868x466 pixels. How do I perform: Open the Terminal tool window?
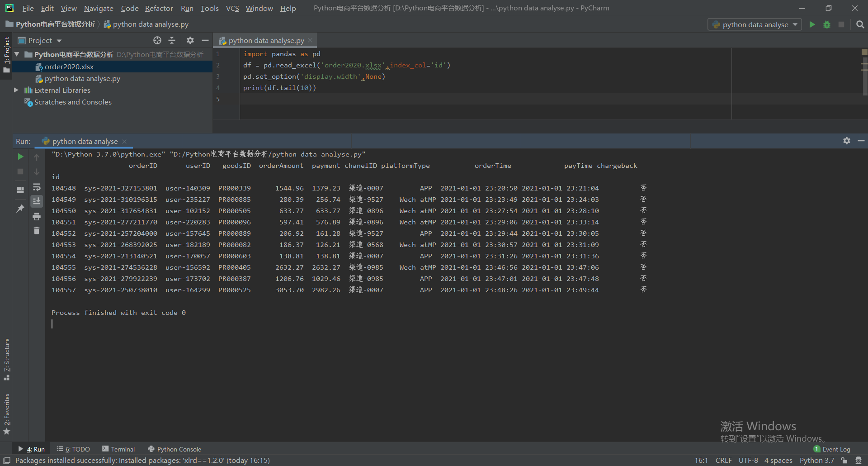[x=118, y=449]
